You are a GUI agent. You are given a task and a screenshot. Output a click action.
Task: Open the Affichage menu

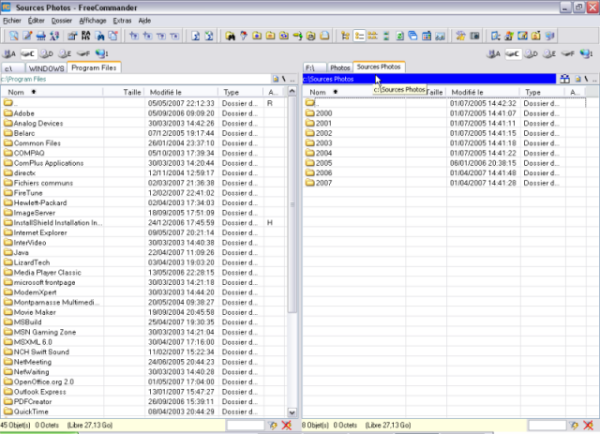[93, 21]
